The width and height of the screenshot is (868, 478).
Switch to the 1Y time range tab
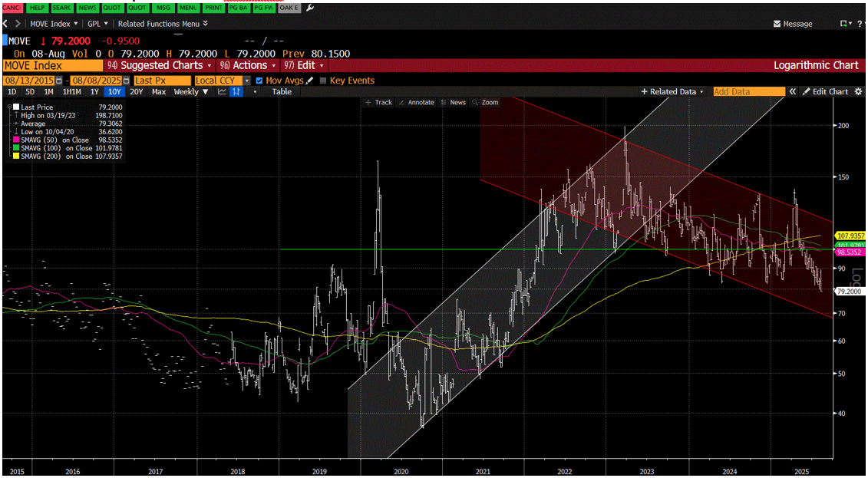tap(92, 91)
